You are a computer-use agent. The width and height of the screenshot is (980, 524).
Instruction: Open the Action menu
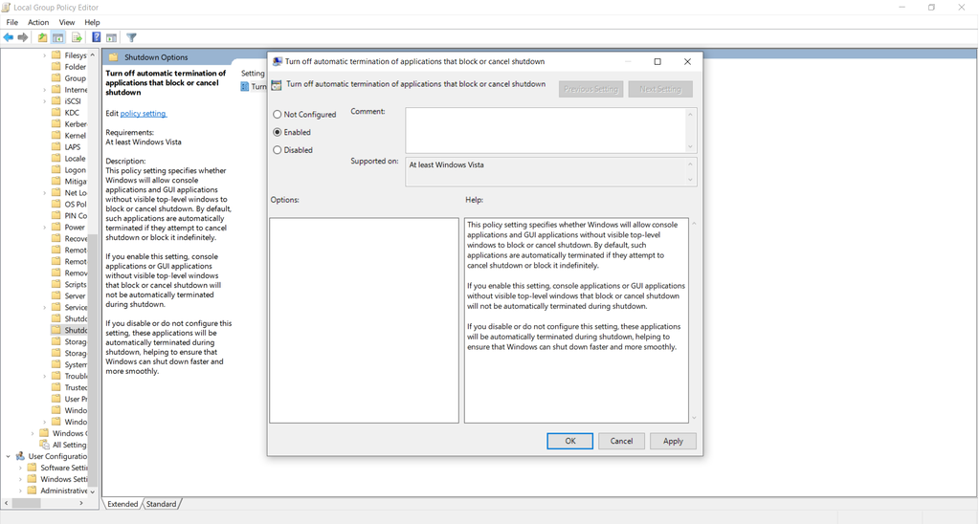tap(38, 22)
